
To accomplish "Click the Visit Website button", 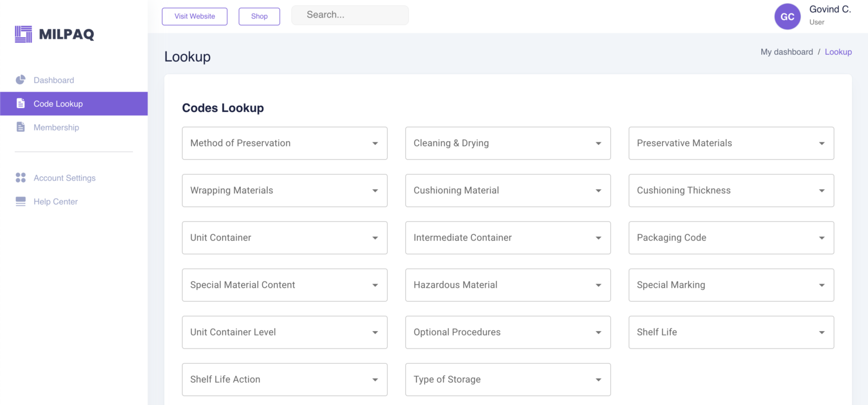I will tap(194, 16).
